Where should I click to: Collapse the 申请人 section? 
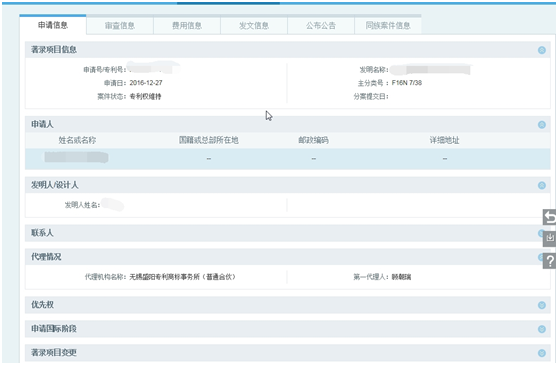[542, 125]
